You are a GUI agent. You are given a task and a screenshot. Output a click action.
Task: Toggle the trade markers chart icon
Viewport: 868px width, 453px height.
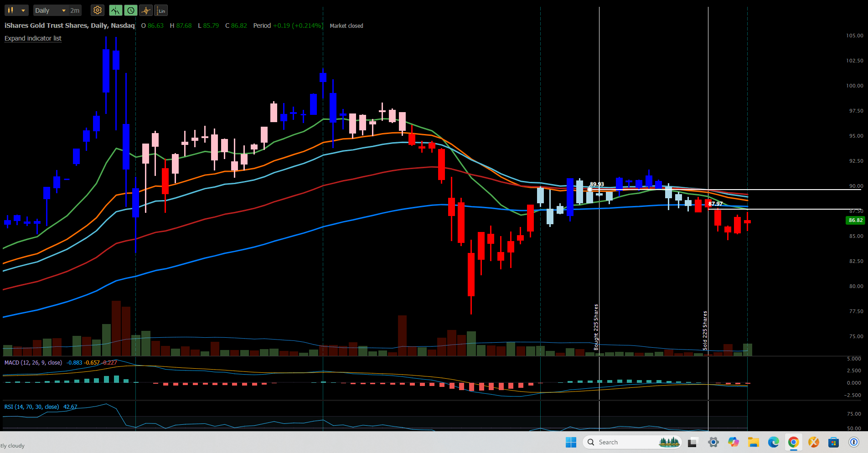[x=115, y=10]
